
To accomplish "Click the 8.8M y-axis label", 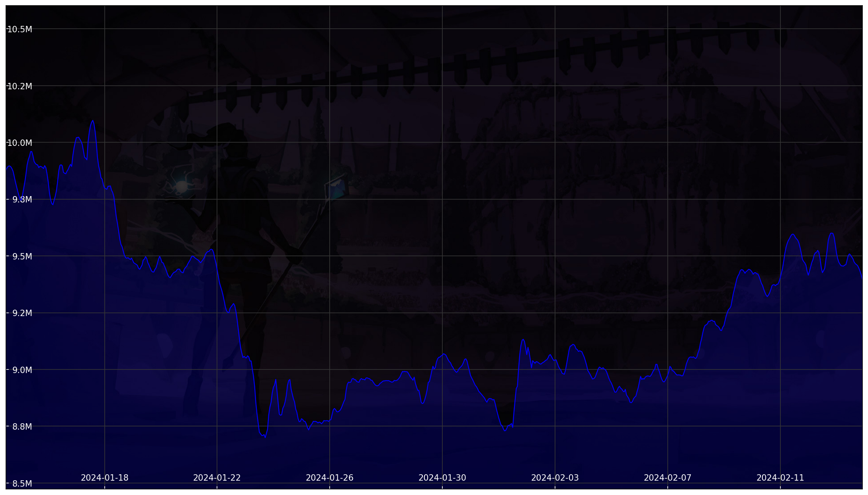I will [x=22, y=426].
